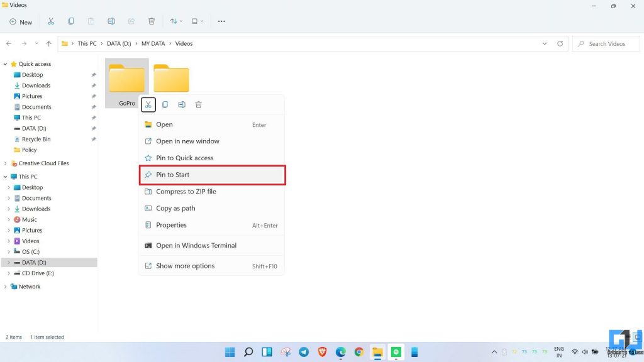The height and width of the screenshot is (362, 644).
Task: Open Google Chrome from the taskbar
Action: click(x=359, y=352)
